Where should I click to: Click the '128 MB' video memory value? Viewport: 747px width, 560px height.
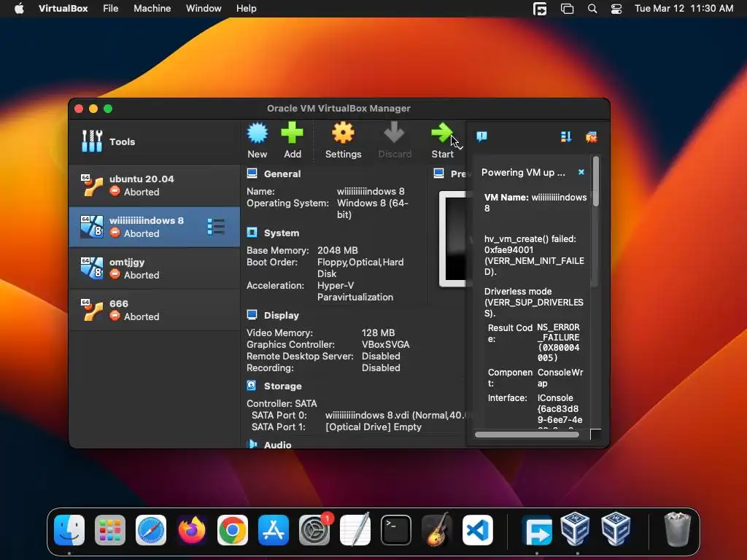[x=379, y=332]
